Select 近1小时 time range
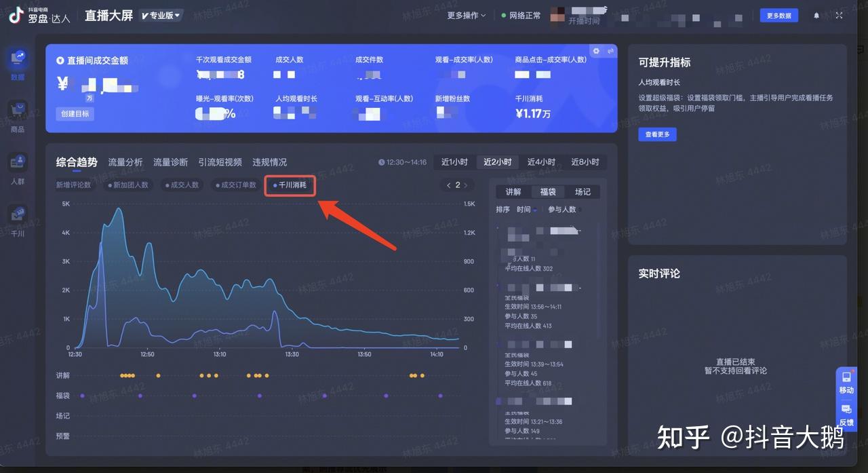868x473 pixels. tap(454, 162)
